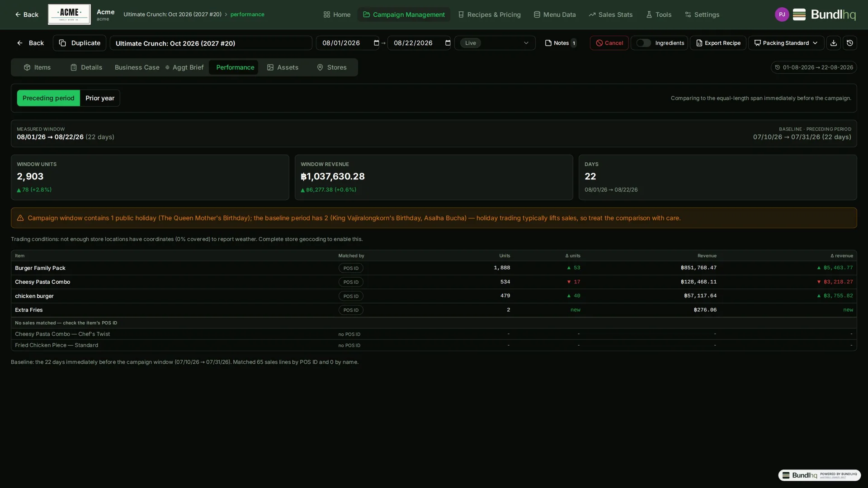This screenshot has width=868, height=488.
Task: Select the Prior year comparison
Action: coord(100,98)
